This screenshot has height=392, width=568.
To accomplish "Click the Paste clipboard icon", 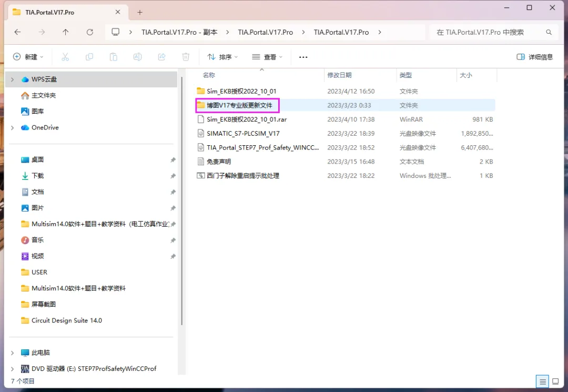I will (x=114, y=57).
